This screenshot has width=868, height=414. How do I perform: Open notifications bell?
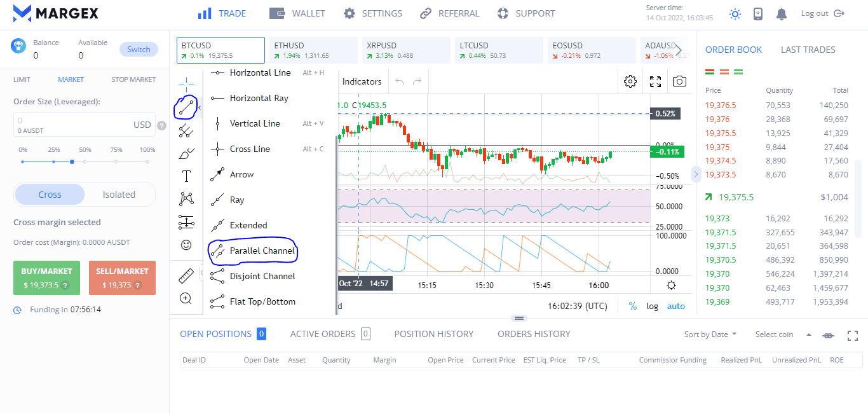[782, 14]
